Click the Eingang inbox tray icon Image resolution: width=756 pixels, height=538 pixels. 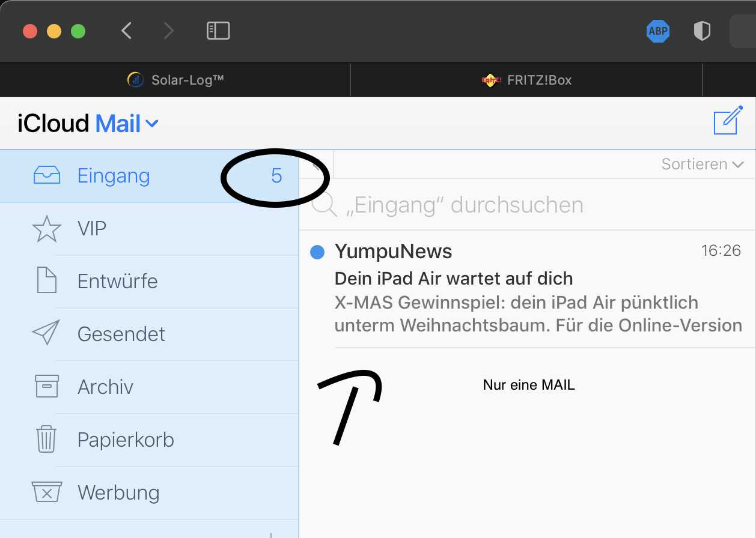pos(46,175)
